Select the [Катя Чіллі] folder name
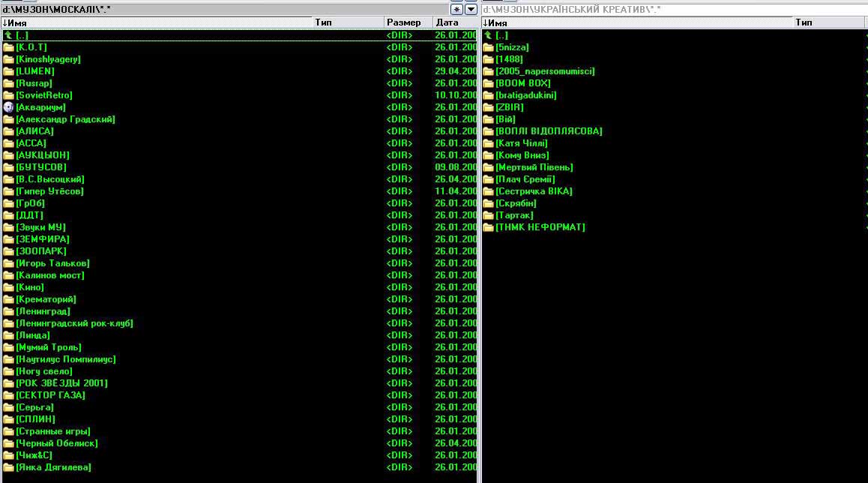This screenshot has width=868, height=483. pos(522,143)
